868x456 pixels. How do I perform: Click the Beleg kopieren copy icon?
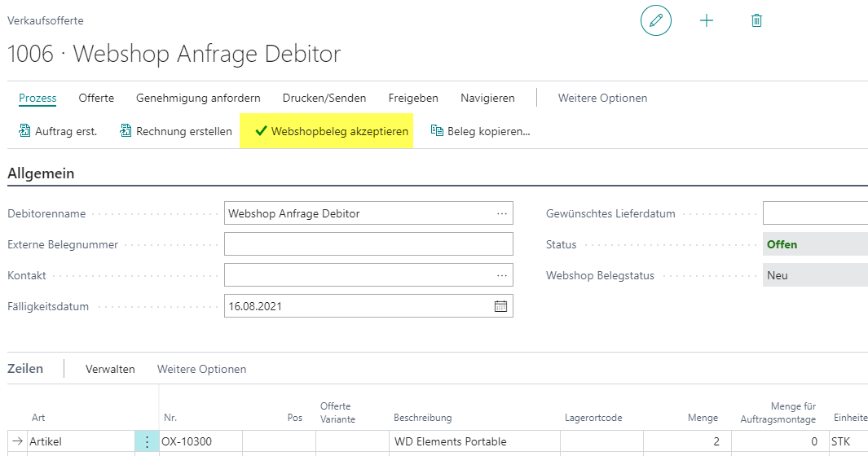pyautogui.click(x=437, y=130)
